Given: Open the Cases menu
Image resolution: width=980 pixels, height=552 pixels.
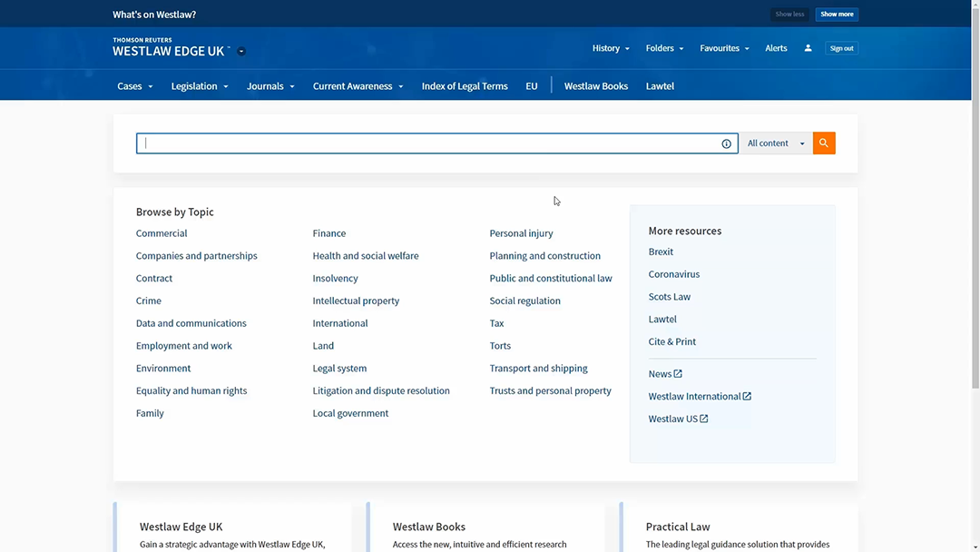Looking at the screenshot, I should [x=134, y=86].
